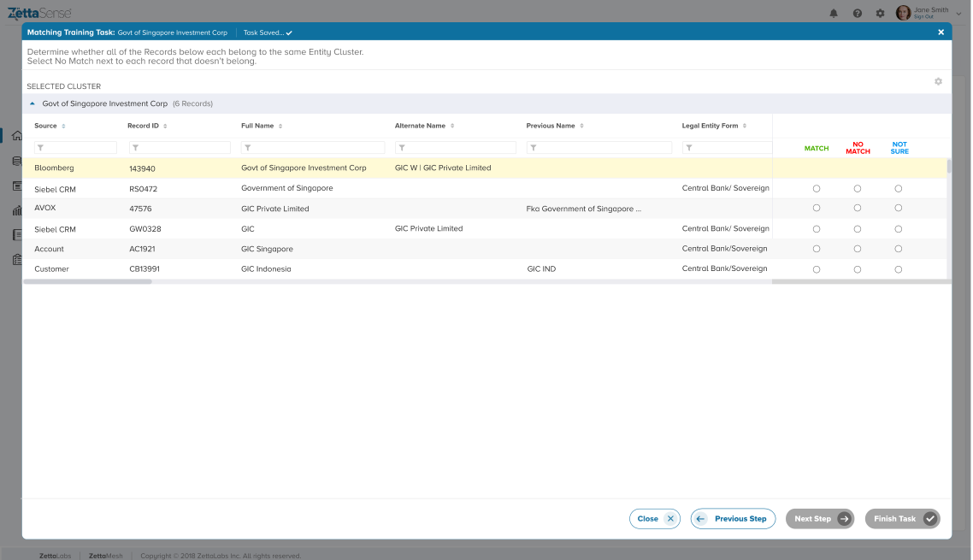Click the horizontal scrollbar under the table

coord(87,281)
